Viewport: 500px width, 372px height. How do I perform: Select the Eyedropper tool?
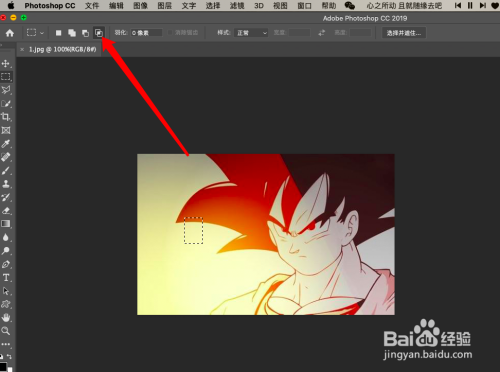coord(6,144)
